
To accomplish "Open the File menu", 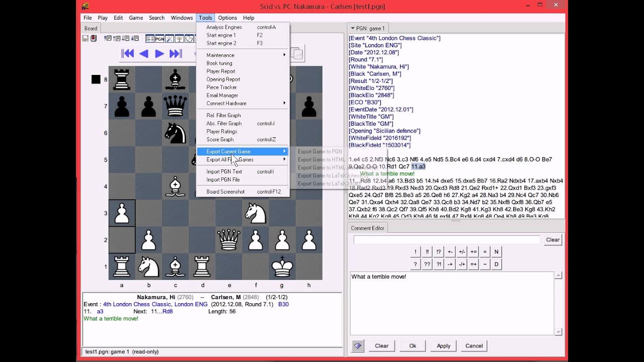I will (x=88, y=18).
